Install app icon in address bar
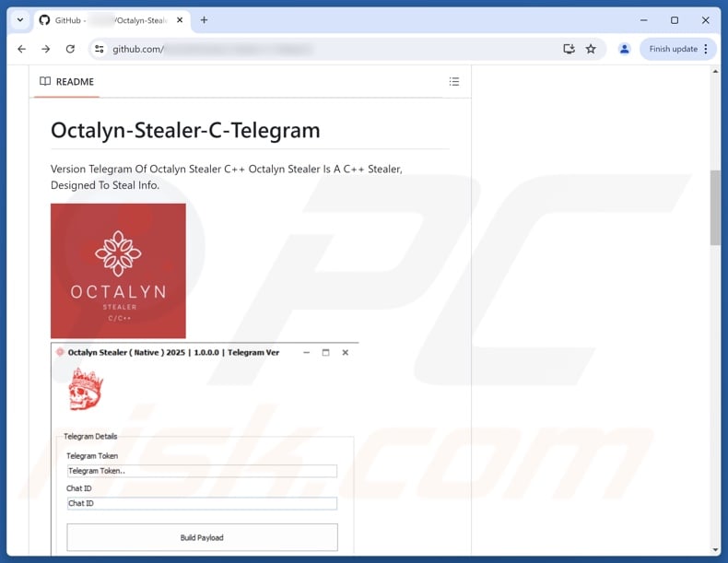The image size is (728, 563). click(x=569, y=49)
